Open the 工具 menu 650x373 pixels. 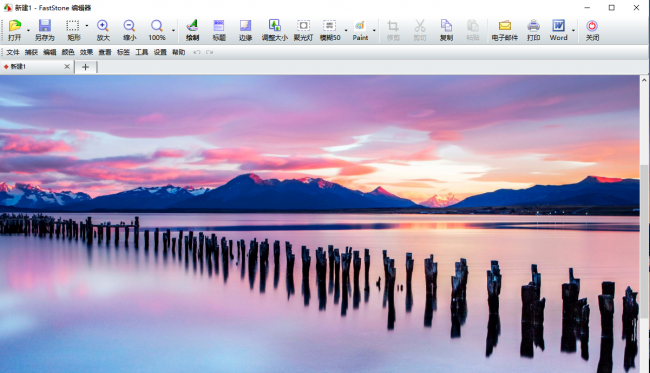(142, 52)
